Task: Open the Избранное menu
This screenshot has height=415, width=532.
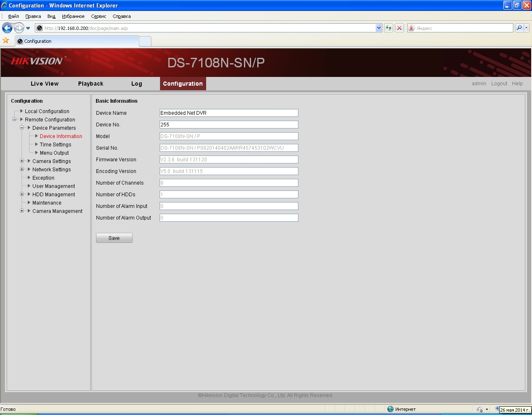Action: click(73, 16)
